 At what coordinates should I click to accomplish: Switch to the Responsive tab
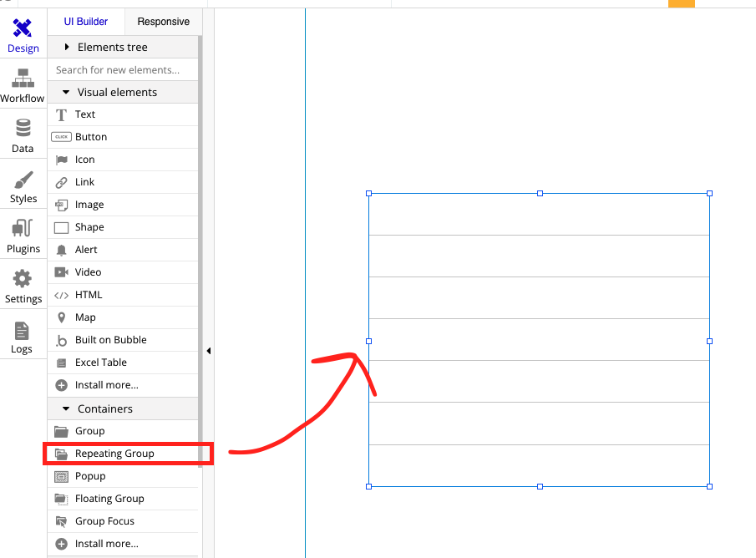click(x=163, y=21)
